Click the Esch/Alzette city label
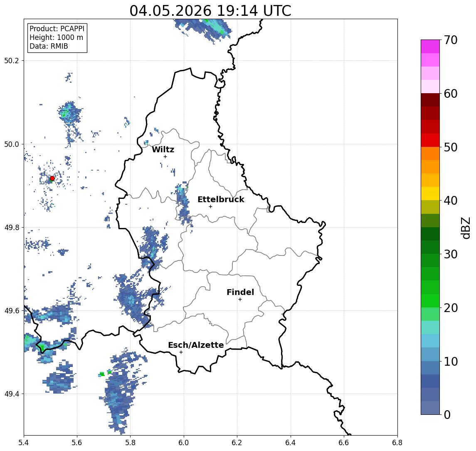Viewport: 476px width, 451px height. pos(196,345)
